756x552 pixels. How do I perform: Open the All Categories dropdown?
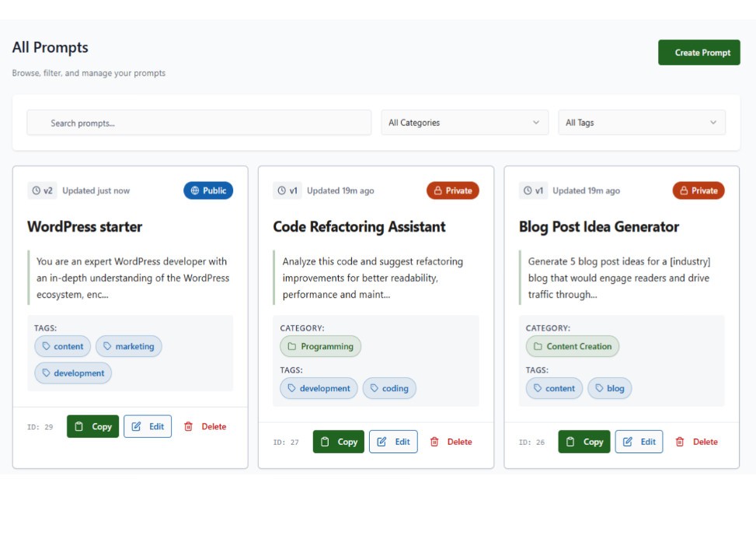(464, 122)
